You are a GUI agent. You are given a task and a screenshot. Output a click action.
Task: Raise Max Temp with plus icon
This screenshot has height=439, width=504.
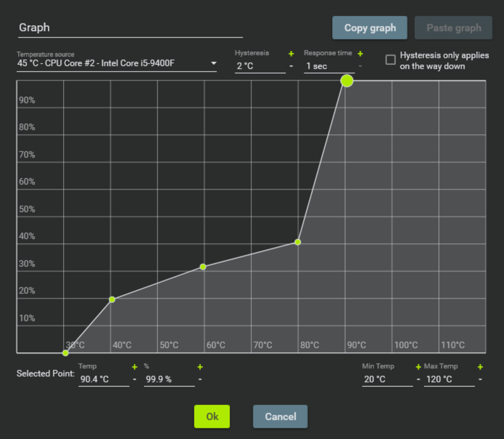coord(480,367)
